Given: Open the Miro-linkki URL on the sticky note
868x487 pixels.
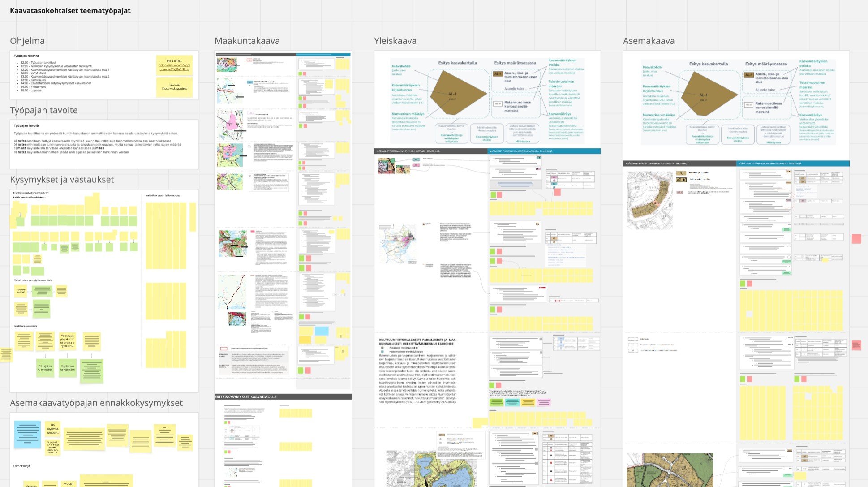Looking at the screenshot, I should point(175,67).
